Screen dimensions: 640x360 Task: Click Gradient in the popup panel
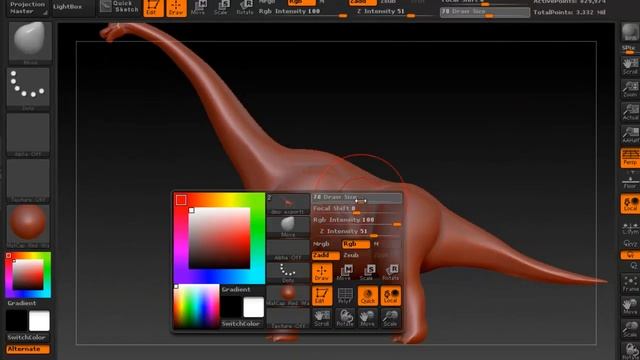point(236,289)
